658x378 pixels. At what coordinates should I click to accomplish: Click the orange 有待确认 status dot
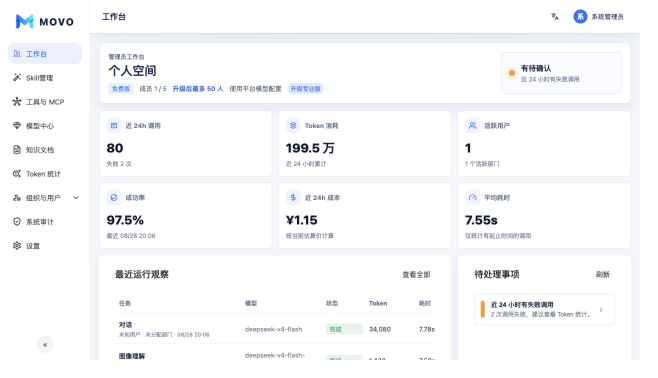(512, 73)
